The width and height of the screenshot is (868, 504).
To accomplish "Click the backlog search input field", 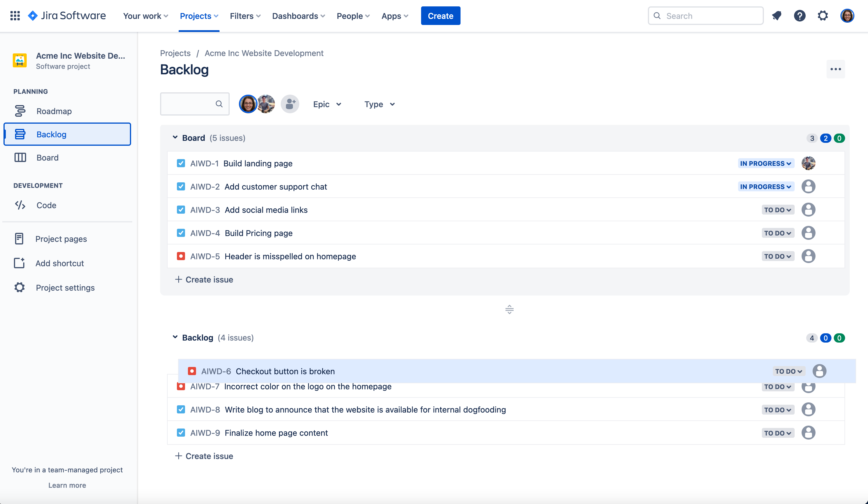I will point(195,104).
